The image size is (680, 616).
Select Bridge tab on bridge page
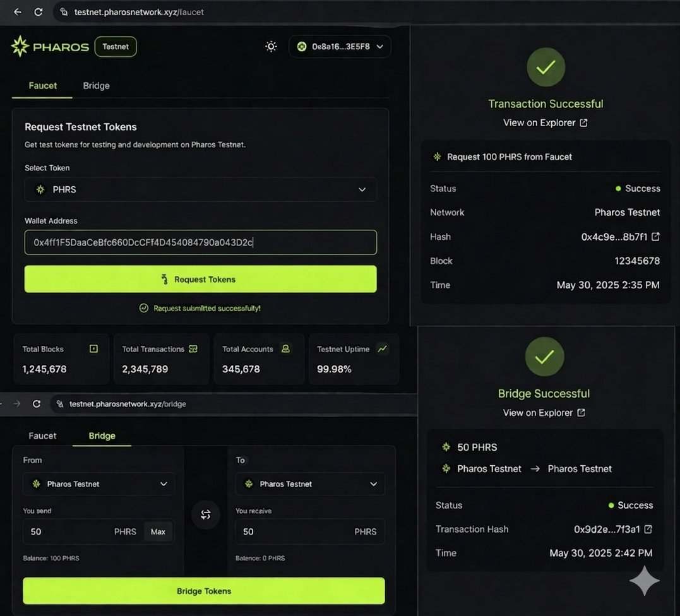click(x=102, y=435)
